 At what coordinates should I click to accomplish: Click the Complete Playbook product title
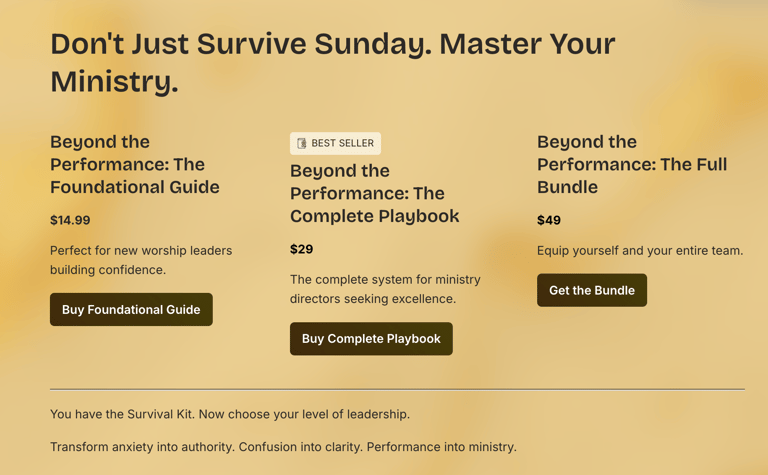pos(374,193)
